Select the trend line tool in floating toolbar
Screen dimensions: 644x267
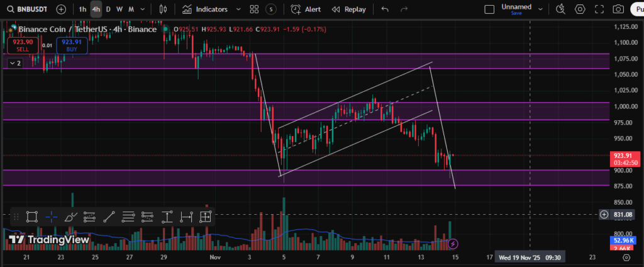click(x=109, y=217)
